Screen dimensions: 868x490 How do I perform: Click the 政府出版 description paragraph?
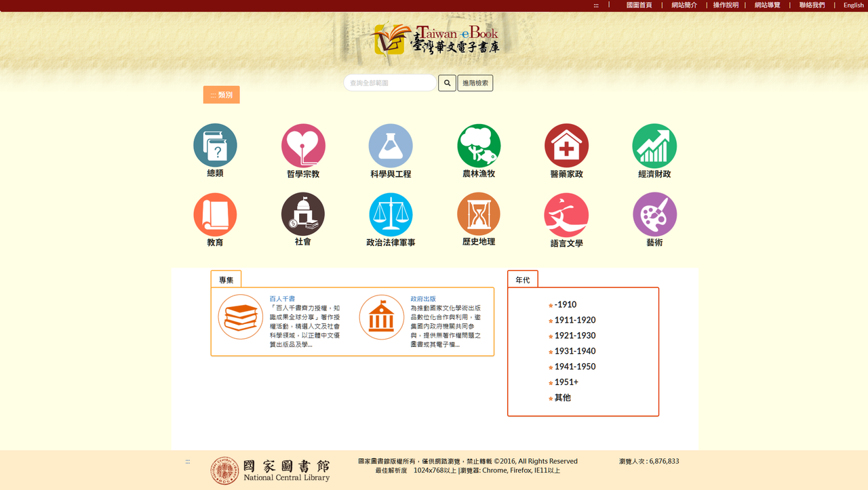tap(446, 326)
